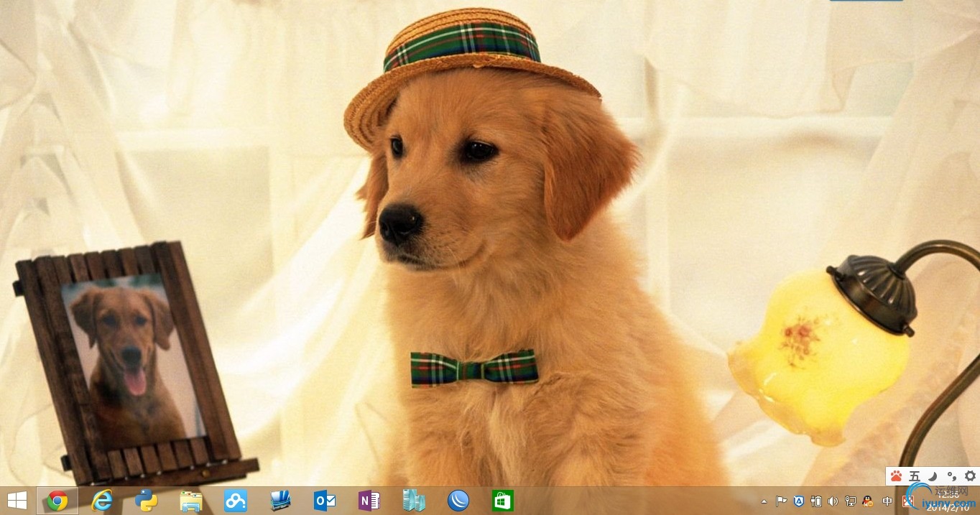
Task: Open the round blue crescent app icon
Action: [458, 501]
